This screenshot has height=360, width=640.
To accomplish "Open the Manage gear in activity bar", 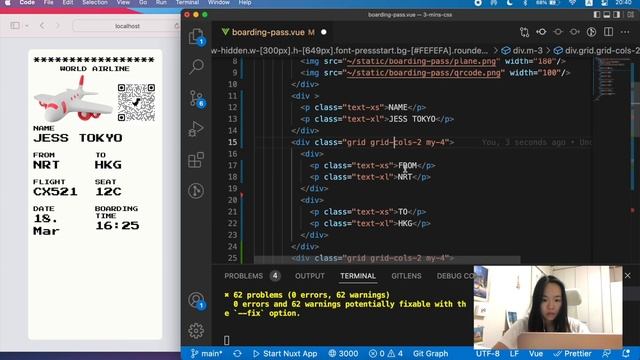I will point(196,331).
